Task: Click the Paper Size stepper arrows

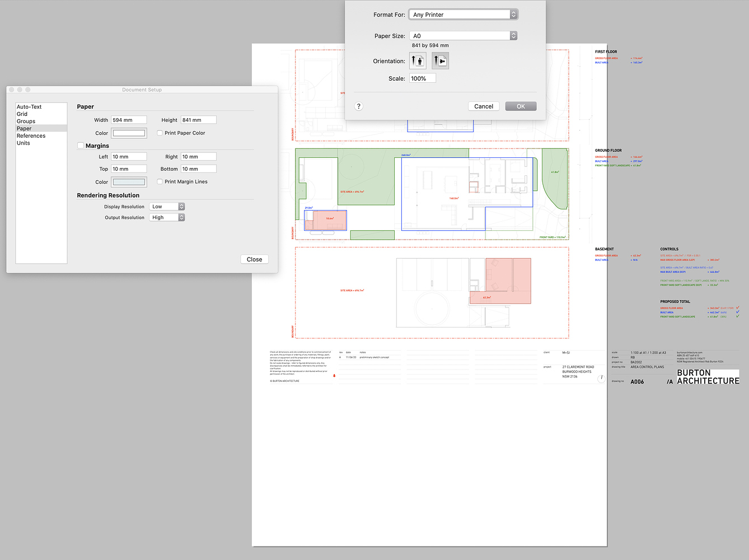Action: coord(513,35)
